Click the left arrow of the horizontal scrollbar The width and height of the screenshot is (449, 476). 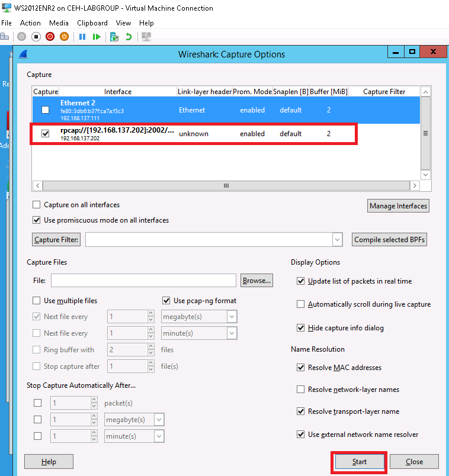(x=38, y=185)
